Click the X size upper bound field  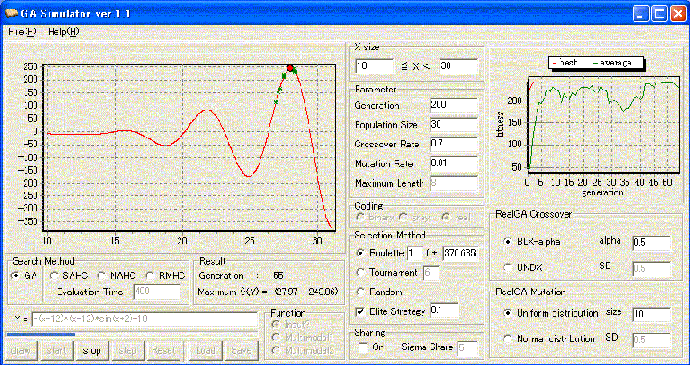458,66
